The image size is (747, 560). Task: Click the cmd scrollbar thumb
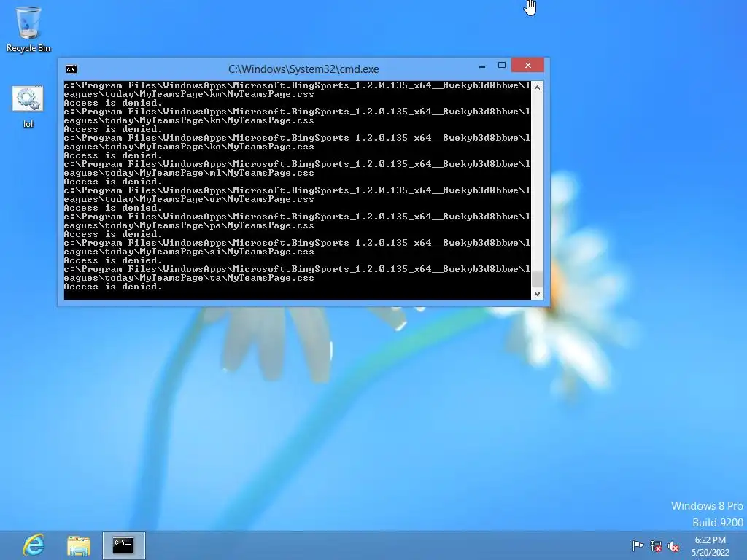(x=537, y=279)
